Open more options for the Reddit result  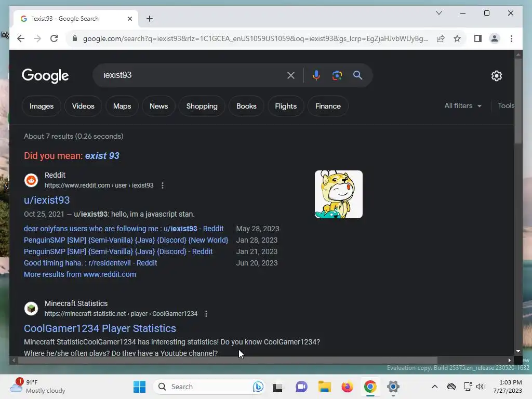163,185
